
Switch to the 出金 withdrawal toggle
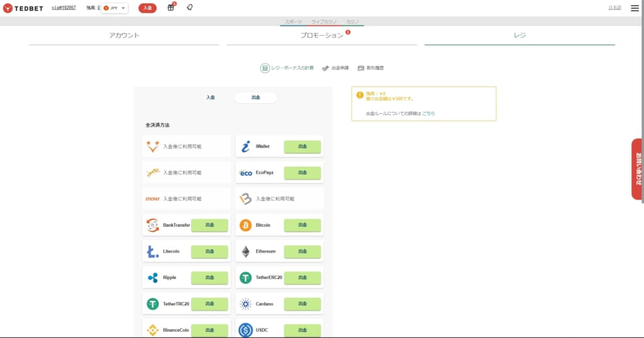255,97
